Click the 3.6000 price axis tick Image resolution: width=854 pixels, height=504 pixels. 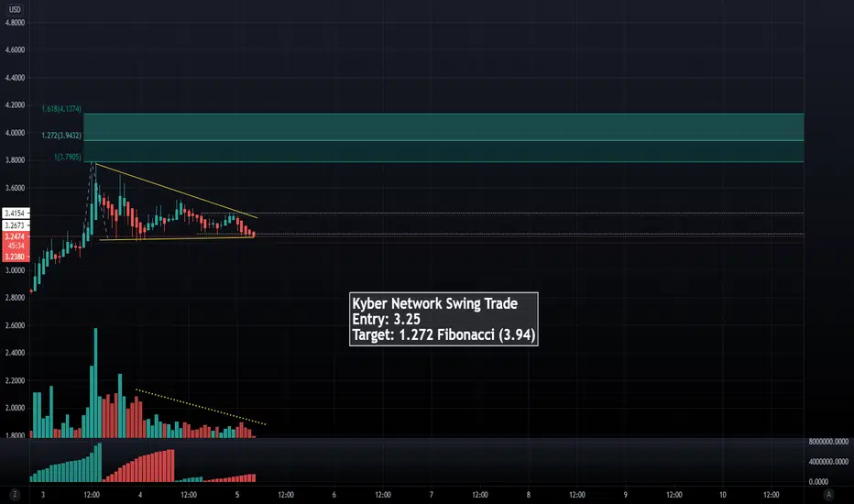[x=16, y=188]
